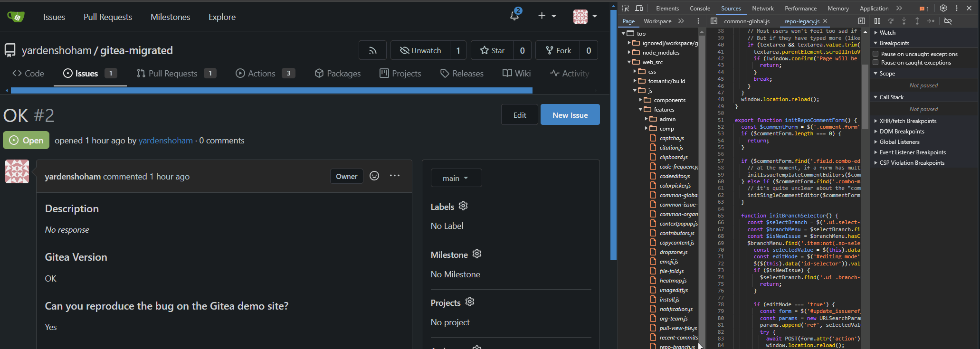This screenshot has width=980, height=349.
Task: Click the inspect element picker icon
Action: 626,8
